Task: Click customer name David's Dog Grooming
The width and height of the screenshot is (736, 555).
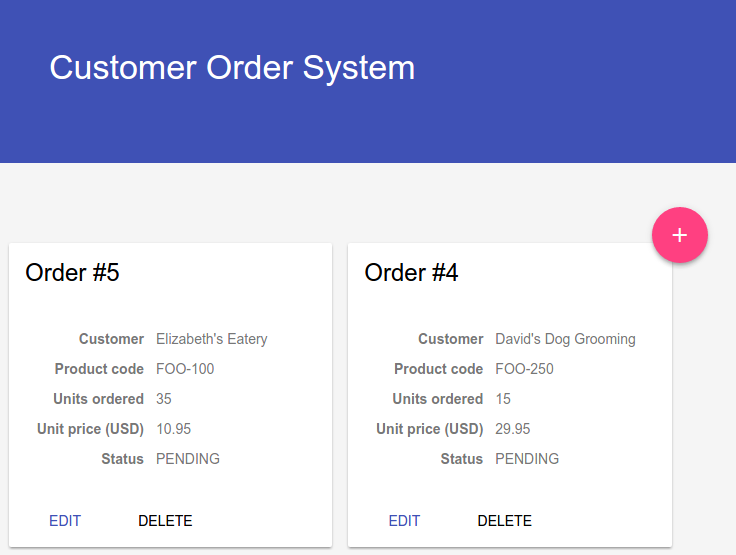Action: pyautogui.click(x=565, y=339)
